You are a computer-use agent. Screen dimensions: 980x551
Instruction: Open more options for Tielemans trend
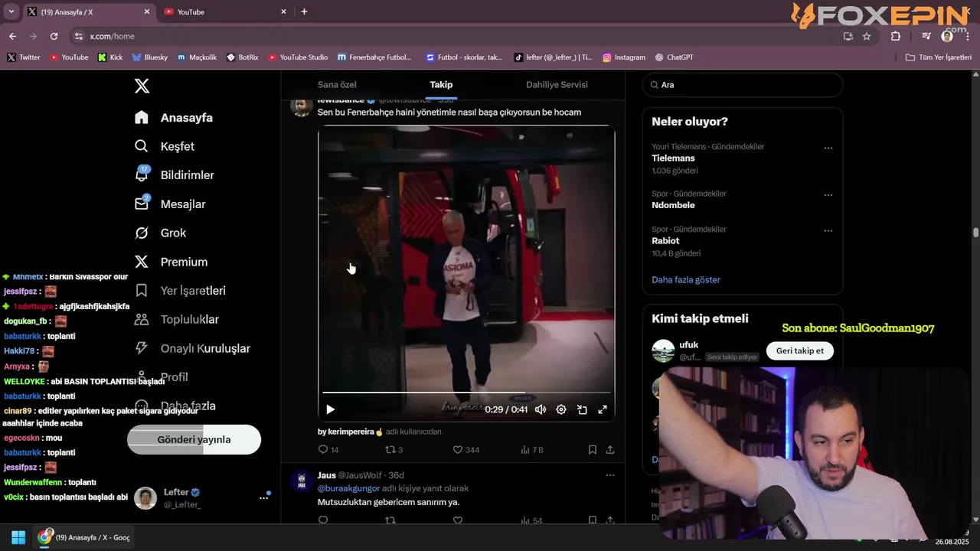point(828,148)
